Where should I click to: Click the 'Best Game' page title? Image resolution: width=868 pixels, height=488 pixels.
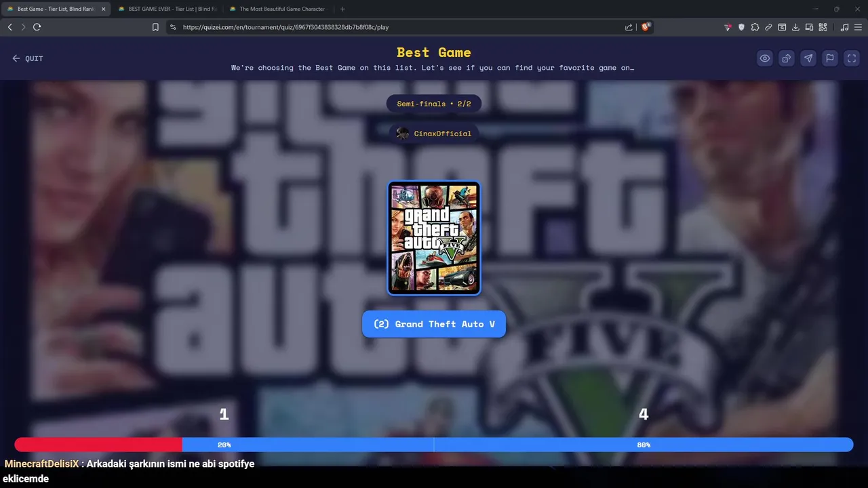click(x=434, y=52)
